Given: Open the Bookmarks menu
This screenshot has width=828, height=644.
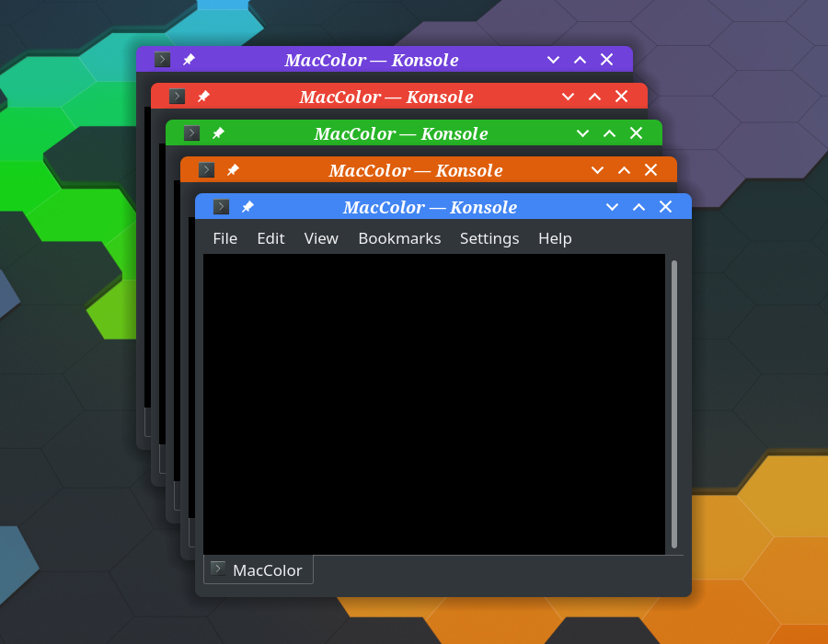Looking at the screenshot, I should (x=400, y=238).
